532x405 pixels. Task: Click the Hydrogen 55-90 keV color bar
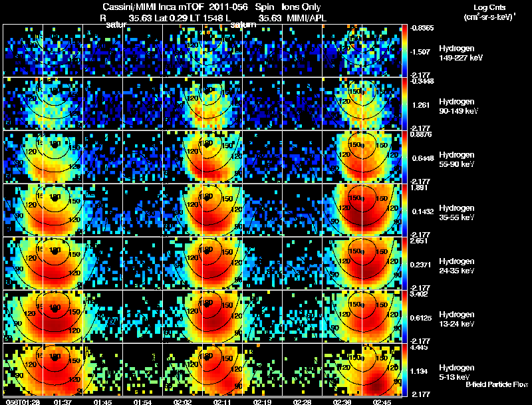pos(404,157)
